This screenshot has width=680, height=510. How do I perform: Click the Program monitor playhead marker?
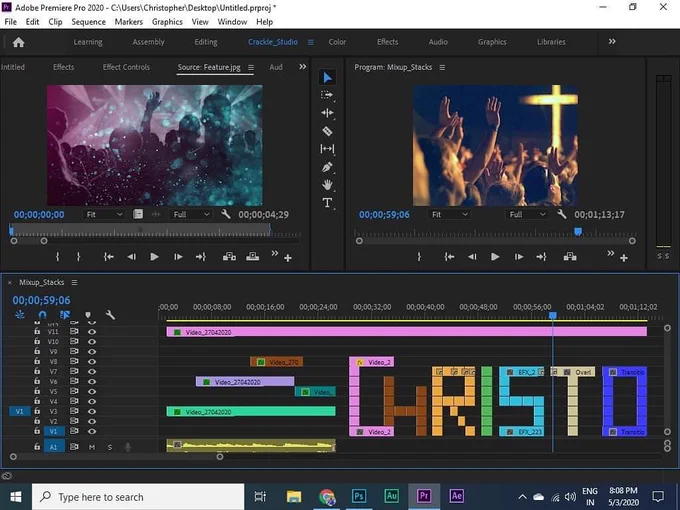click(578, 232)
